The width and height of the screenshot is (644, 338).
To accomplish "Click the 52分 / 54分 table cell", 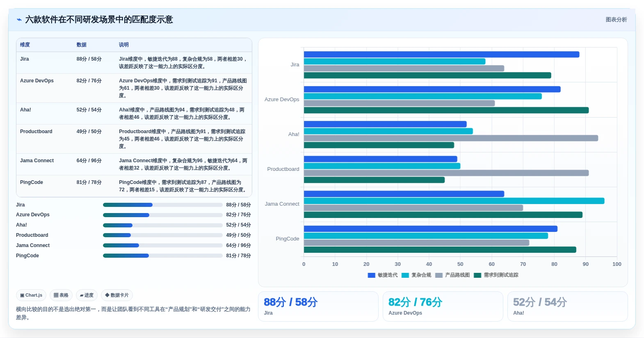I will [x=89, y=110].
